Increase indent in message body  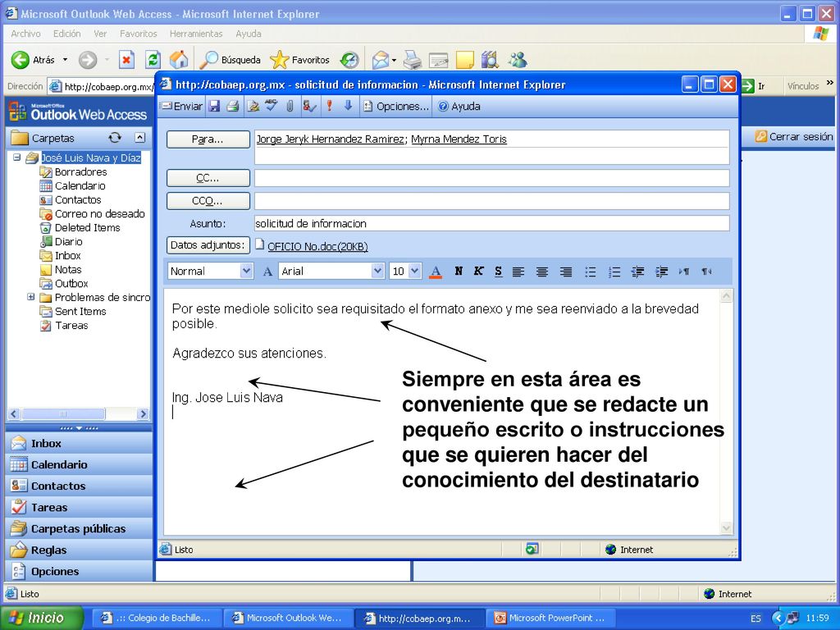click(x=662, y=272)
